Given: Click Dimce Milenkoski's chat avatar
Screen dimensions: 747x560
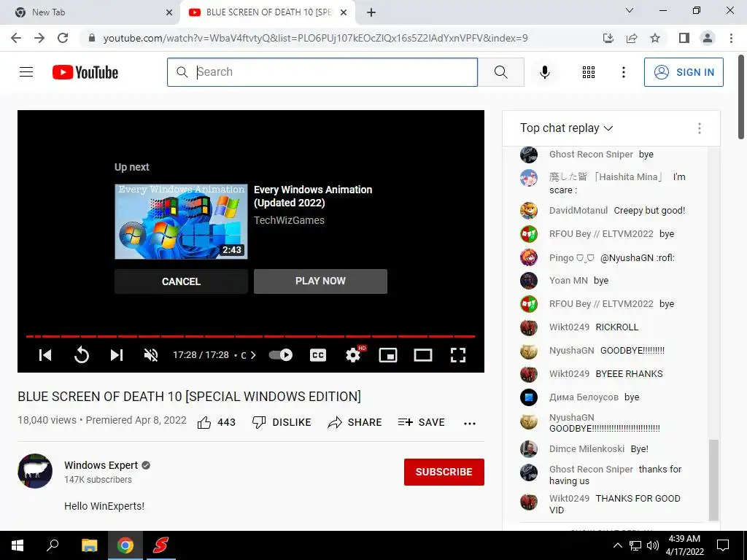Looking at the screenshot, I should pos(529,449).
